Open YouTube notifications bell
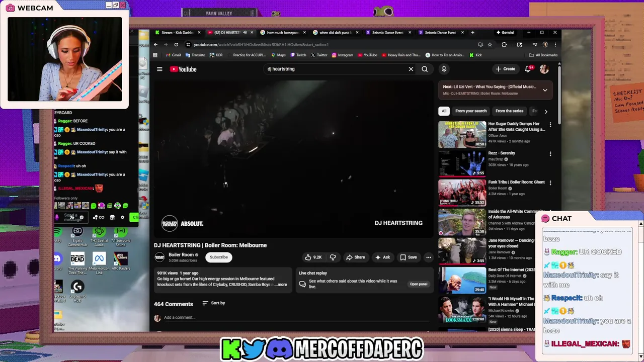This screenshot has width=644, height=362. pos(528,69)
